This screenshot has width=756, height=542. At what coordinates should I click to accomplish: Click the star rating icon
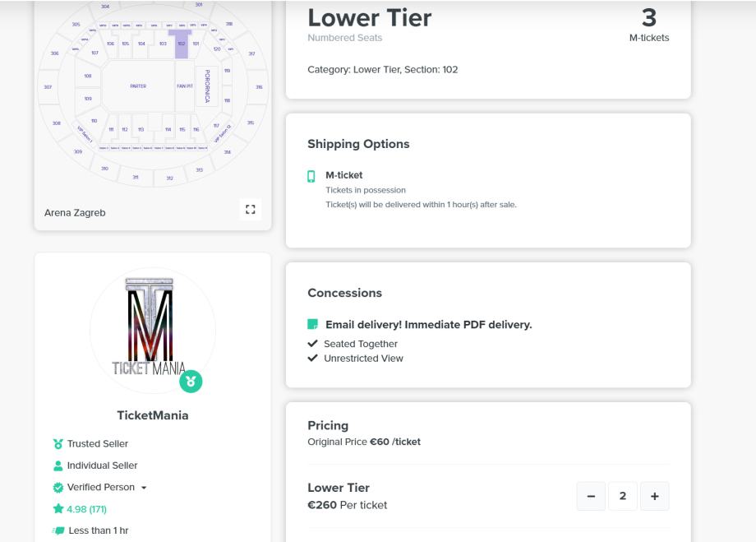click(58, 509)
